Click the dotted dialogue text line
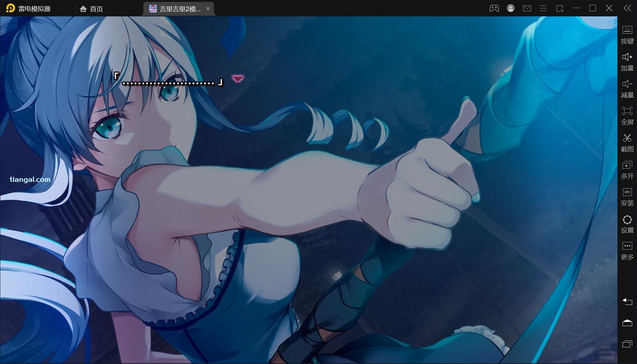This screenshot has height=364, width=637. click(x=168, y=84)
